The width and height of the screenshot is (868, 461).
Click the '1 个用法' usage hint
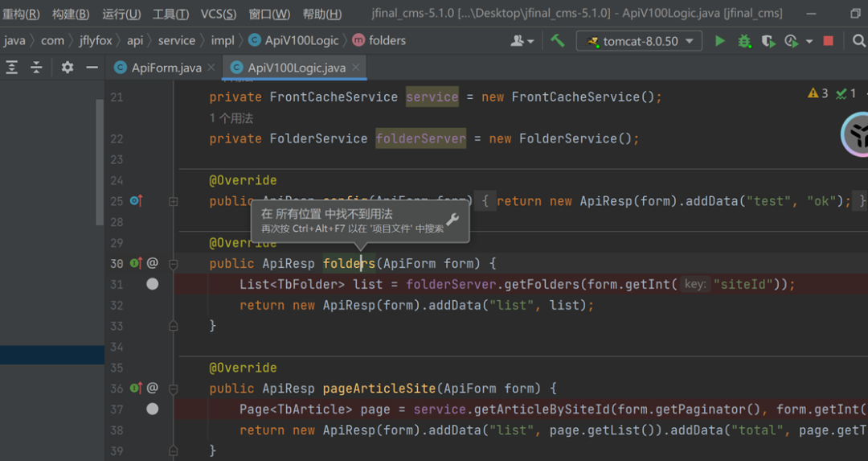(x=231, y=118)
